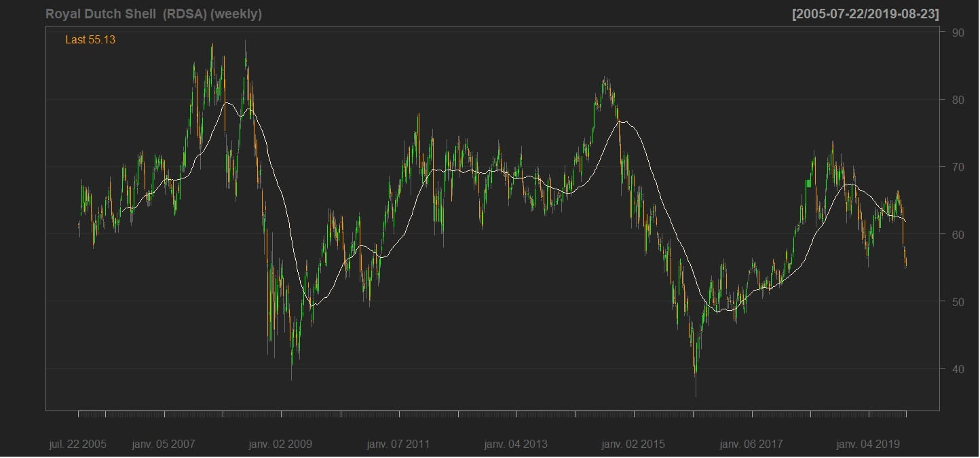Click the x-axis label 'janv. 02 2015'
Screen dimensions: 980x458
point(633,444)
